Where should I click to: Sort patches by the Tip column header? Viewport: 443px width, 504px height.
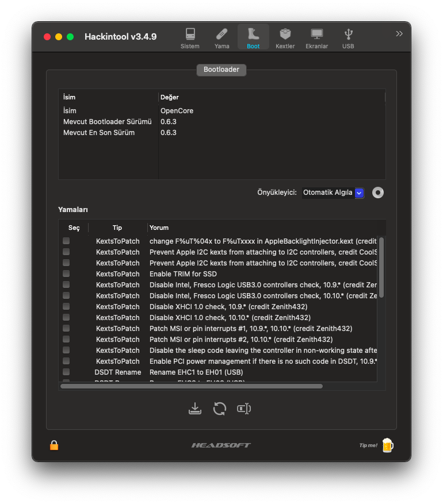[x=117, y=228]
